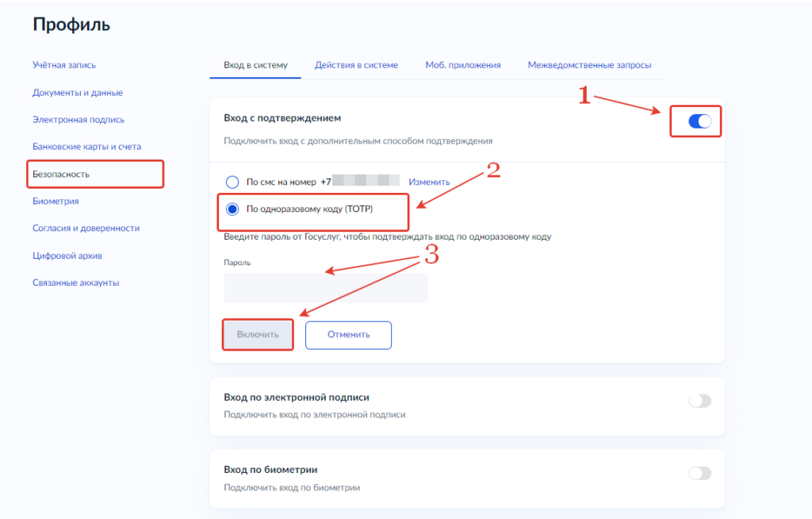The height and width of the screenshot is (519, 812).
Task: Open the 'Биометрия' sidebar section
Action: tap(56, 201)
